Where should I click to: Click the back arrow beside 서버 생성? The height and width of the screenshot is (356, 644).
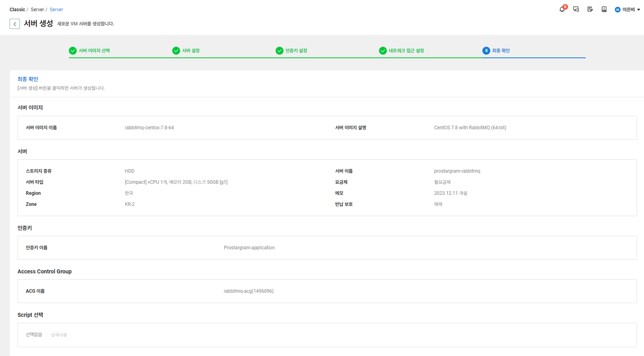click(x=15, y=24)
